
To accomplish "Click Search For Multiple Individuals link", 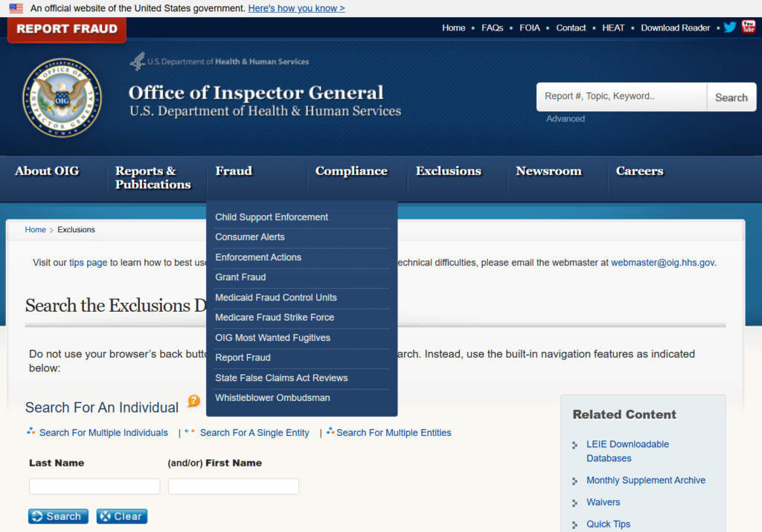I will (x=103, y=433).
